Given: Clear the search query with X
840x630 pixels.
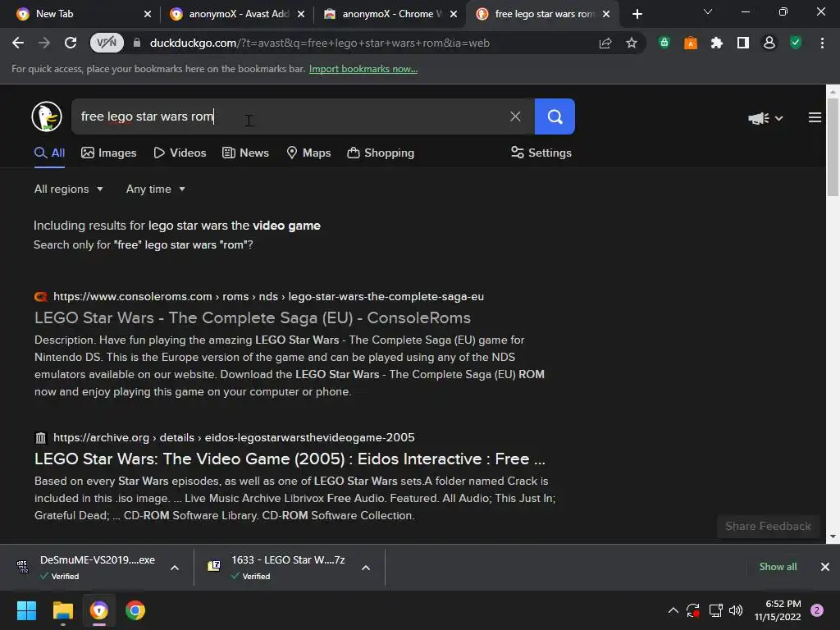Looking at the screenshot, I should [x=515, y=116].
